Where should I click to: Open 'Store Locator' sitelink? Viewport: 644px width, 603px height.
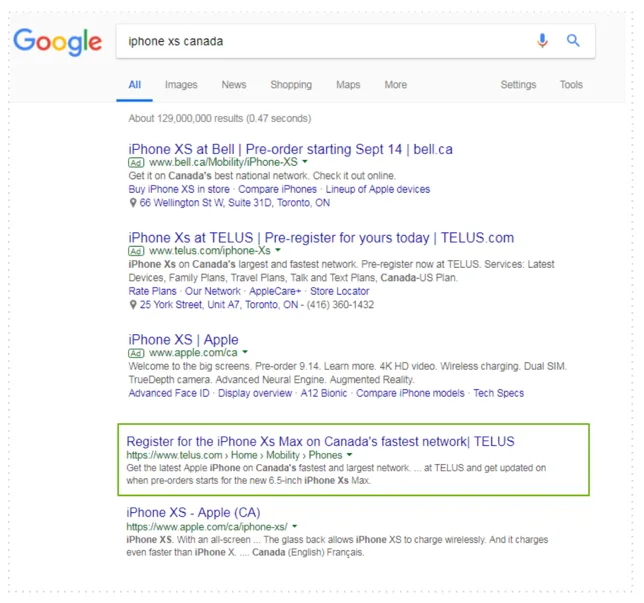[339, 291]
